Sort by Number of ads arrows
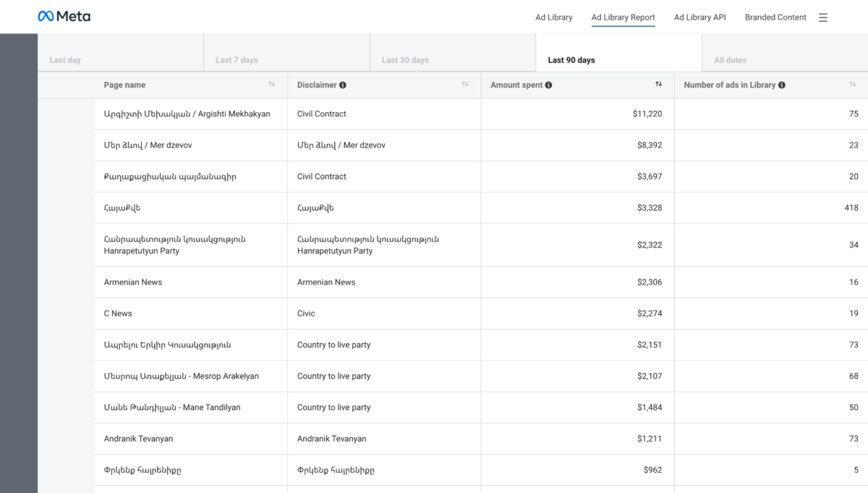Image resolution: width=868 pixels, height=493 pixels. [x=853, y=85]
